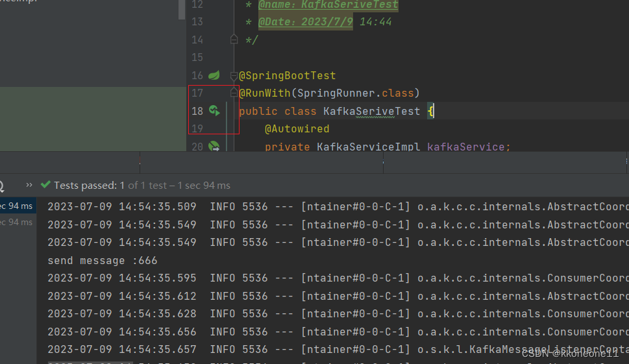
Task: Select the highlighted test result row showing 94 ms
Action: [x=18, y=206]
